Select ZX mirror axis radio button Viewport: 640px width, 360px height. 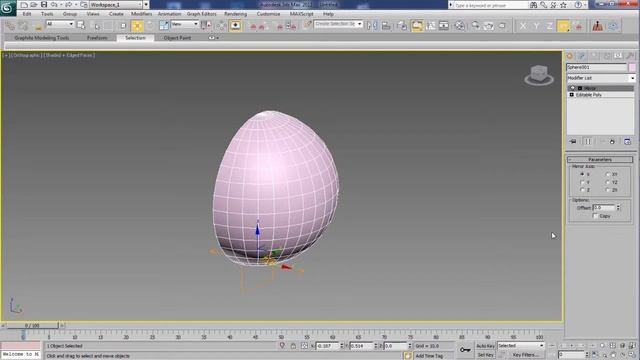(x=608, y=190)
